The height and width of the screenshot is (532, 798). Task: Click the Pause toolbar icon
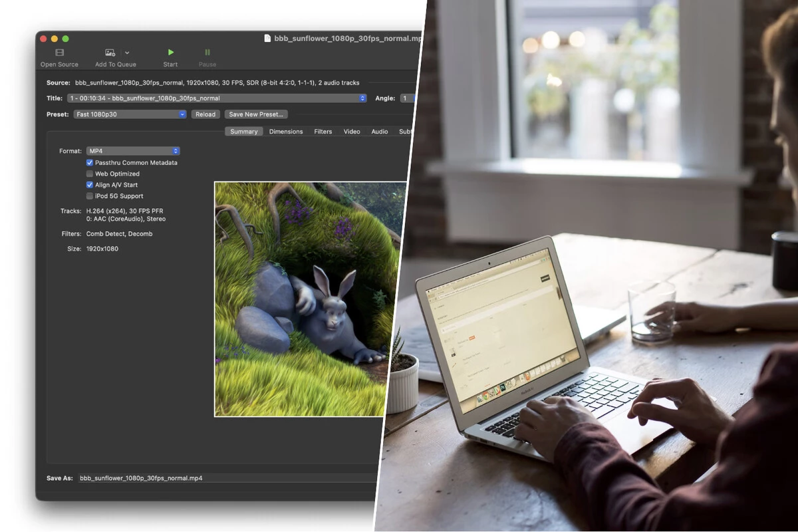tap(207, 53)
